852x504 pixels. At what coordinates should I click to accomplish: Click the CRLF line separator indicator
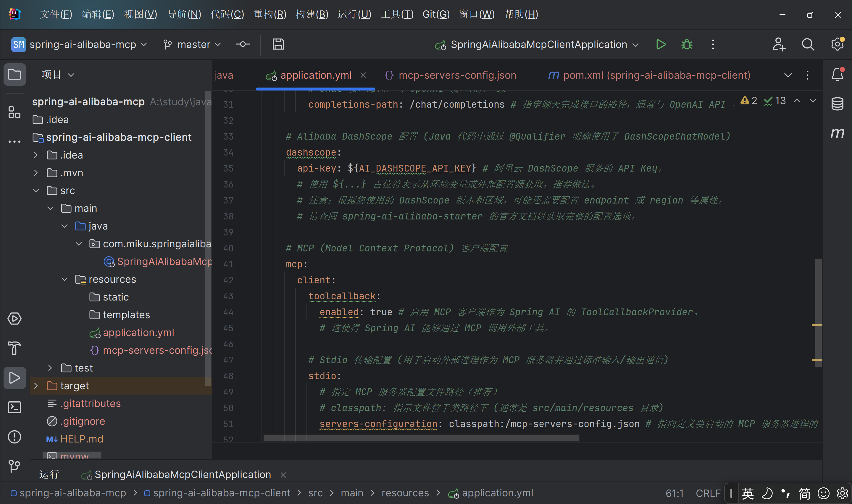708,493
